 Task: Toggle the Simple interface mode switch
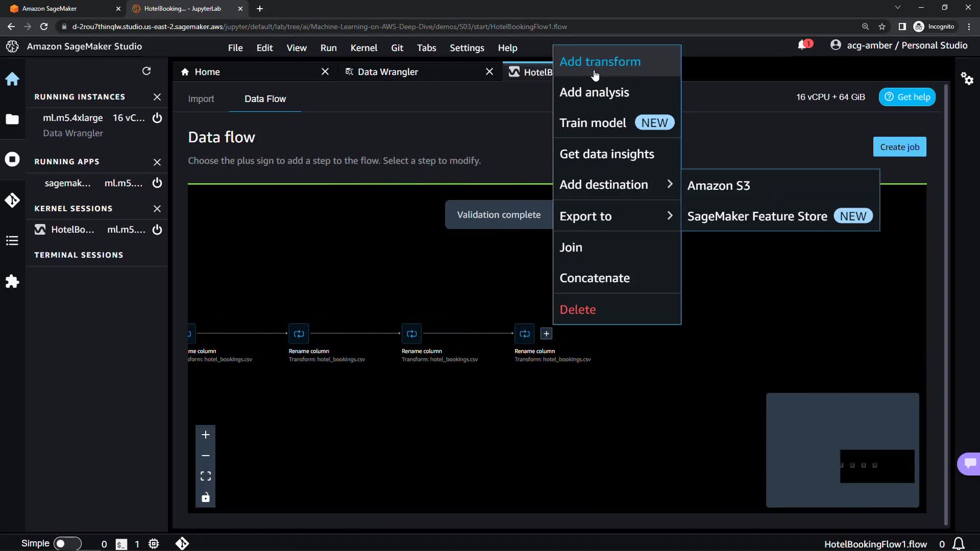tap(67, 543)
